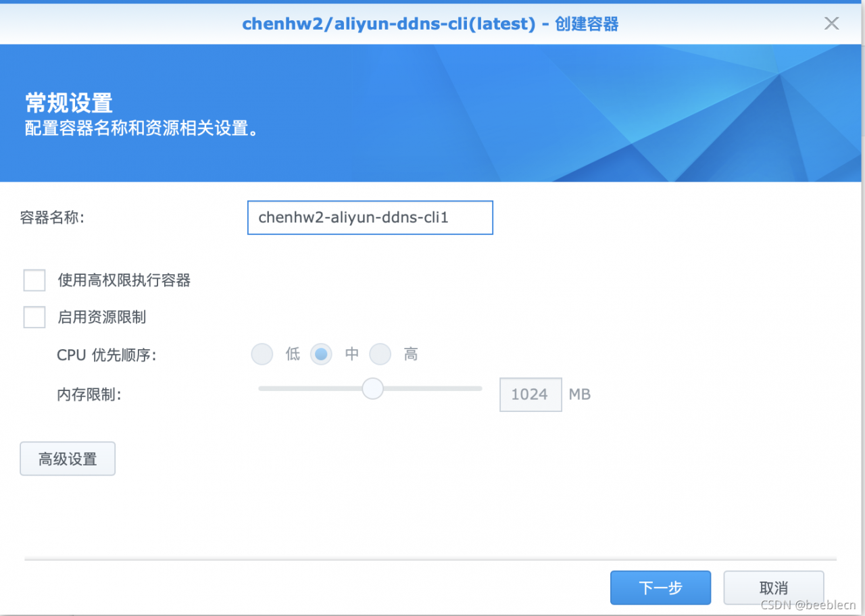This screenshot has width=865, height=616.
Task: Tick the 启用资源限制 checkbox box
Action: click(34, 317)
